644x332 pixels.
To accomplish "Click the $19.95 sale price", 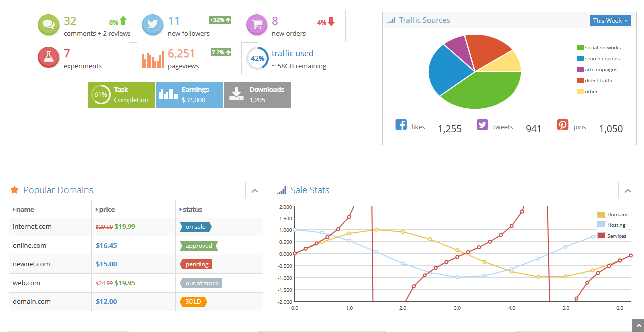I will [x=125, y=283].
